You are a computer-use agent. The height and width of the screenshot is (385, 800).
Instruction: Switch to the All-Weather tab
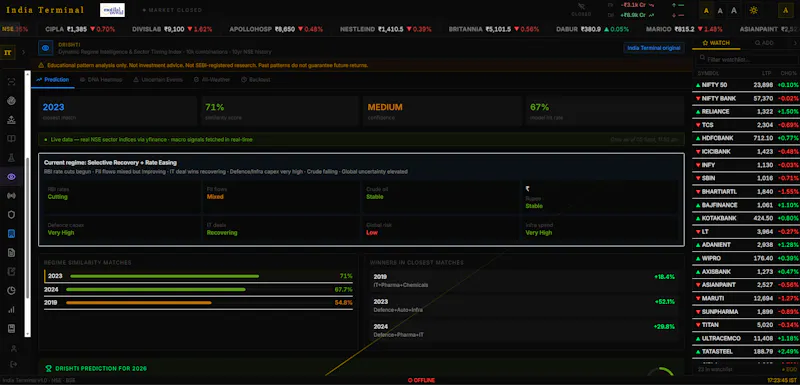(212, 80)
